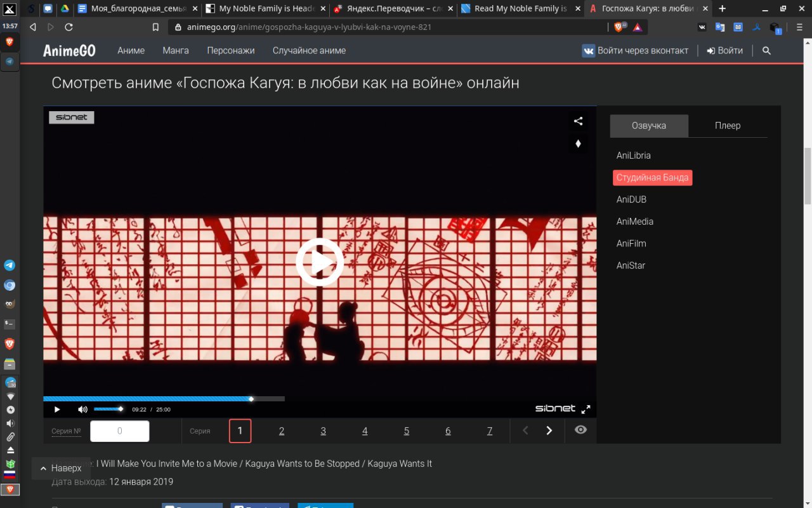The height and width of the screenshot is (508, 812).
Task: Click the sibnet logo in the player control bar
Action: (555, 408)
